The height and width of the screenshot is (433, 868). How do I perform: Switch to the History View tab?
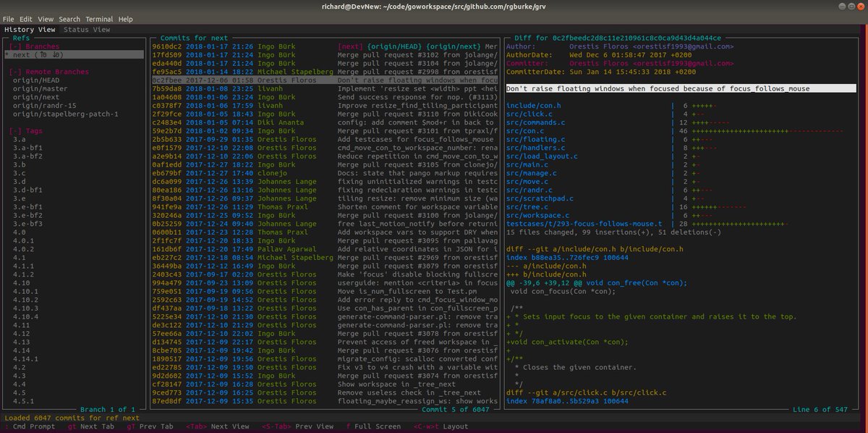30,30
